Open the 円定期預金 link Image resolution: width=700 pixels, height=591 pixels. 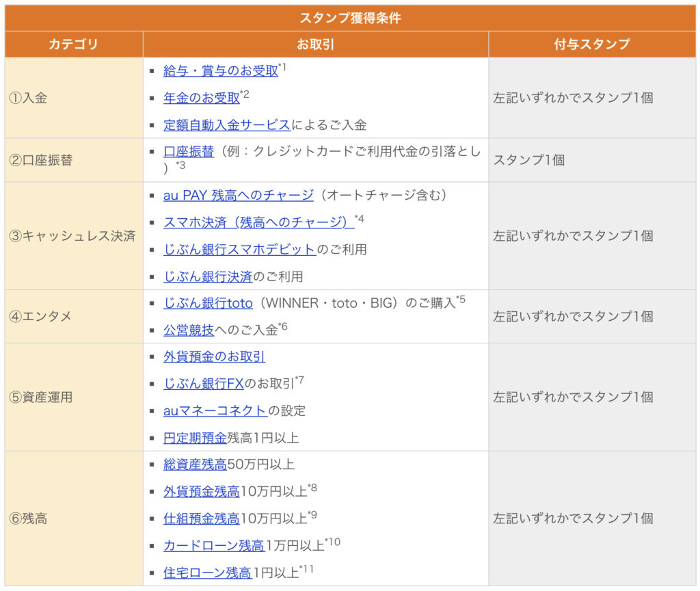195,438
